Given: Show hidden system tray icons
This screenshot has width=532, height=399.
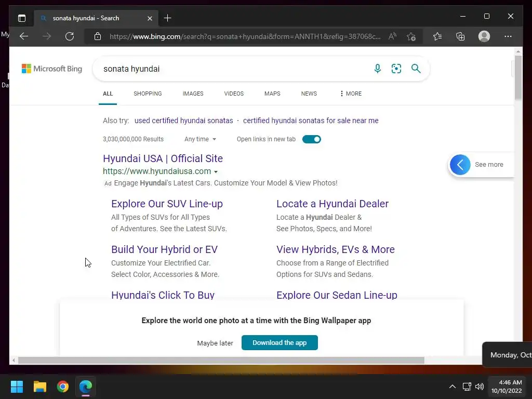Looking at the screenshot, I should coord(453,387).
